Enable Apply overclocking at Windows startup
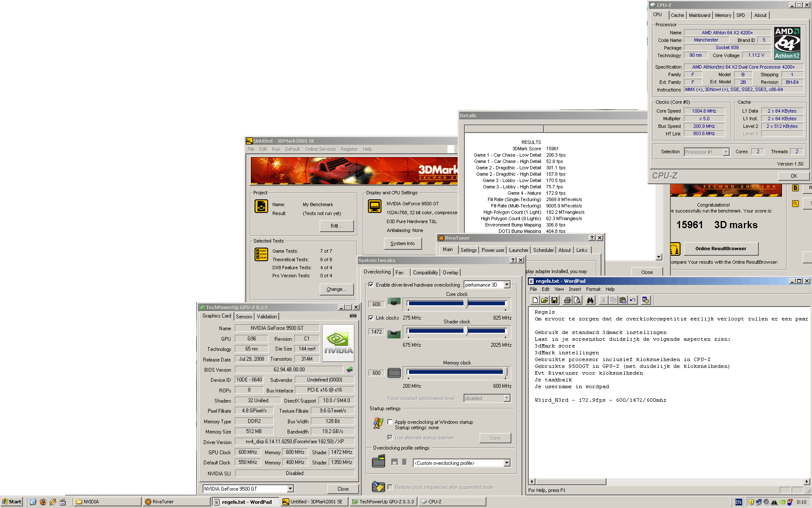This screenshot has height=508, width=812. click(x=390, y=422)
